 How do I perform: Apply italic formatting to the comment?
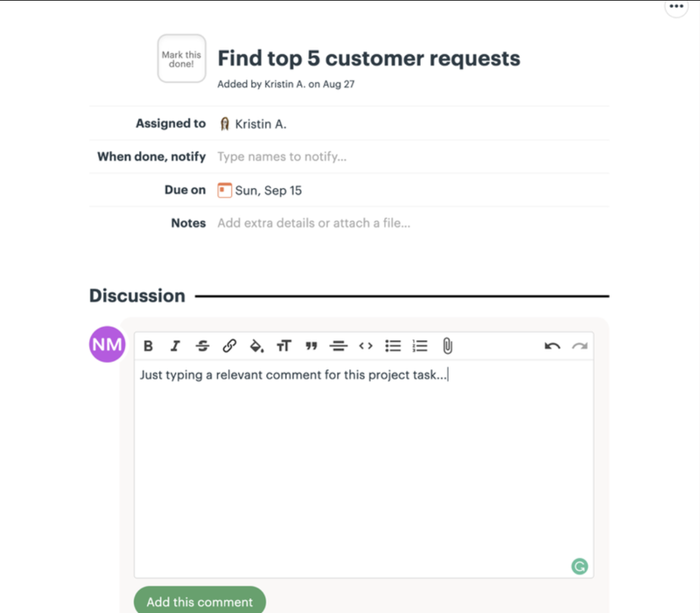(x=176, y=345)
